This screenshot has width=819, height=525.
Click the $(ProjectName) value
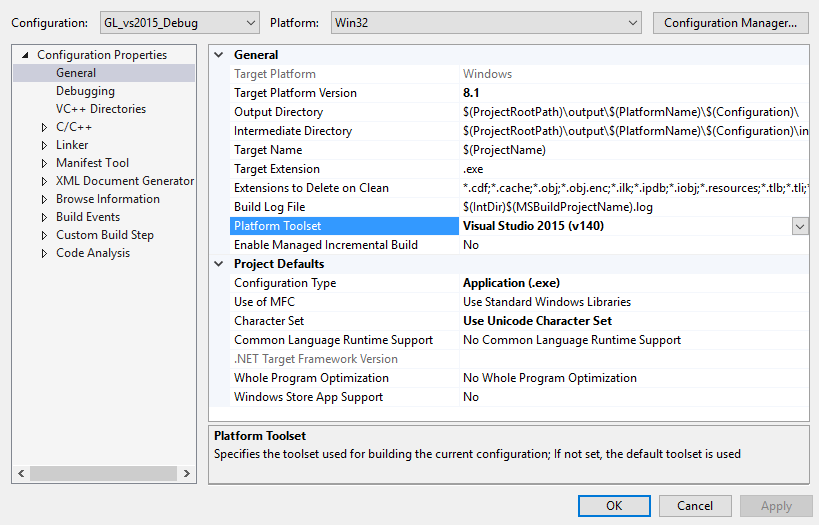tap(504, 150)
